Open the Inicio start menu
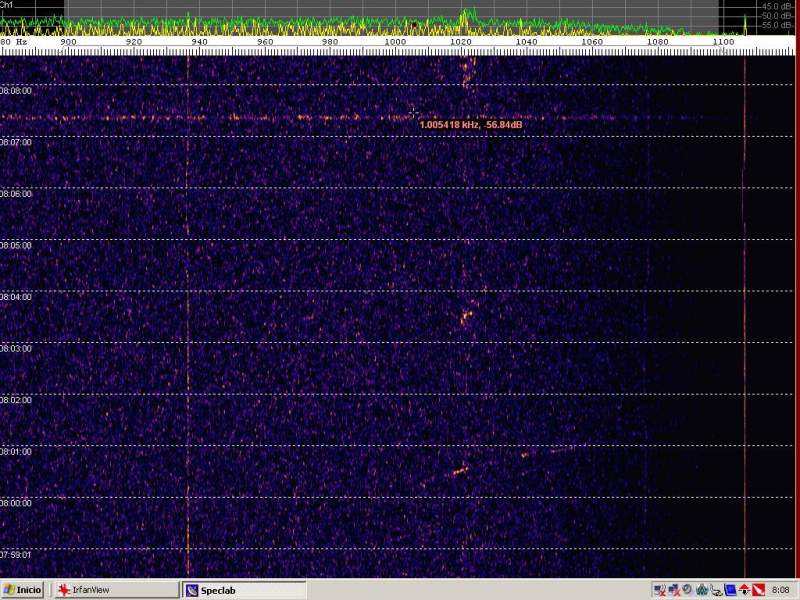This screenshot has width=800, height=600. [x=22, y=590]
